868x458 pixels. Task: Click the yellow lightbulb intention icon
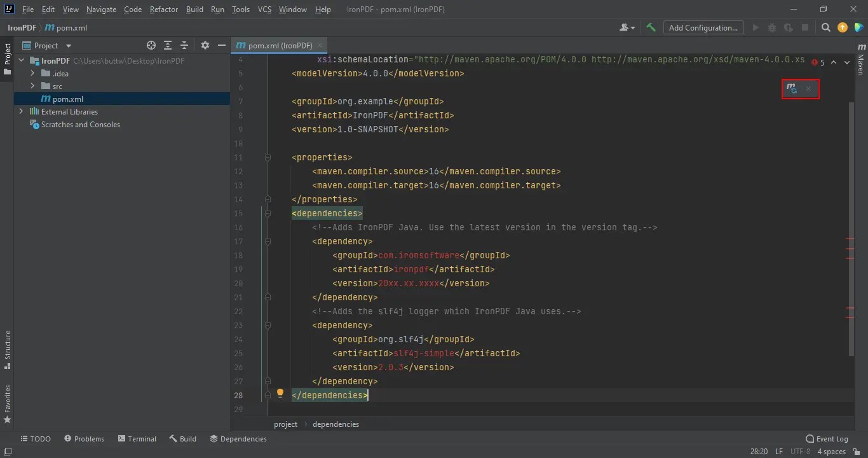click(280, 393)
